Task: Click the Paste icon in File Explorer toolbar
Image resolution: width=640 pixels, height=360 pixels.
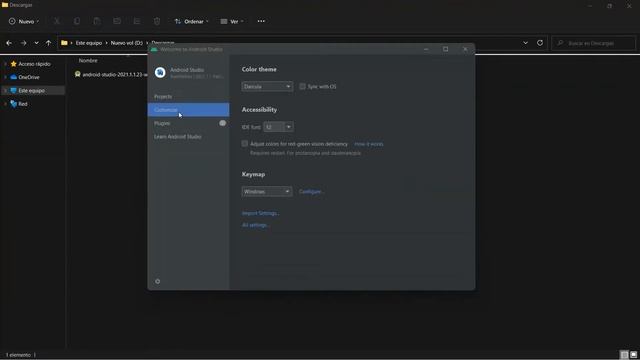Action: 97,21
